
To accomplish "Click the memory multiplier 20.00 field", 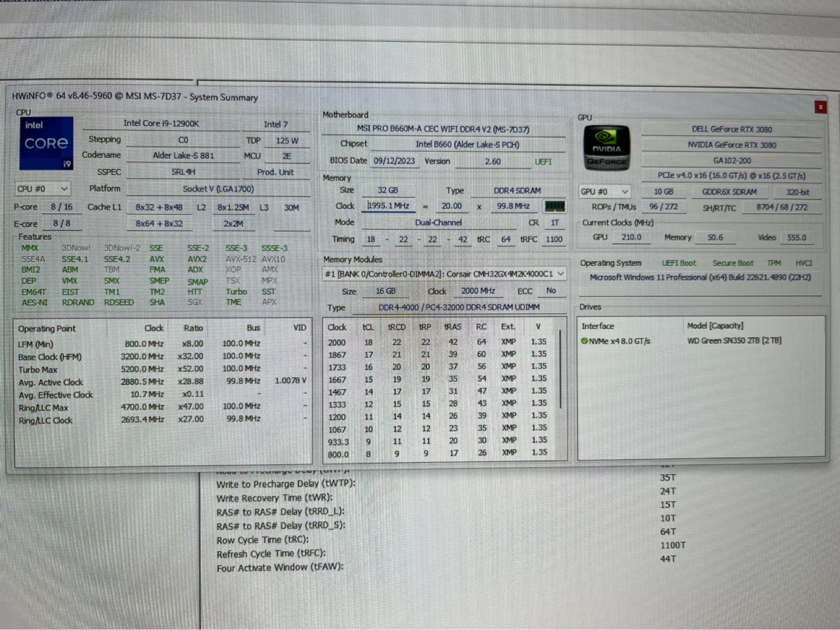I will point(452,206).
